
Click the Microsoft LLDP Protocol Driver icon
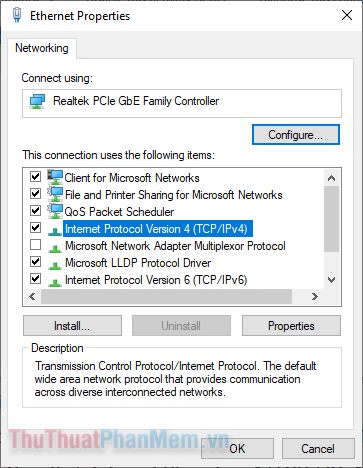(55, 265)
